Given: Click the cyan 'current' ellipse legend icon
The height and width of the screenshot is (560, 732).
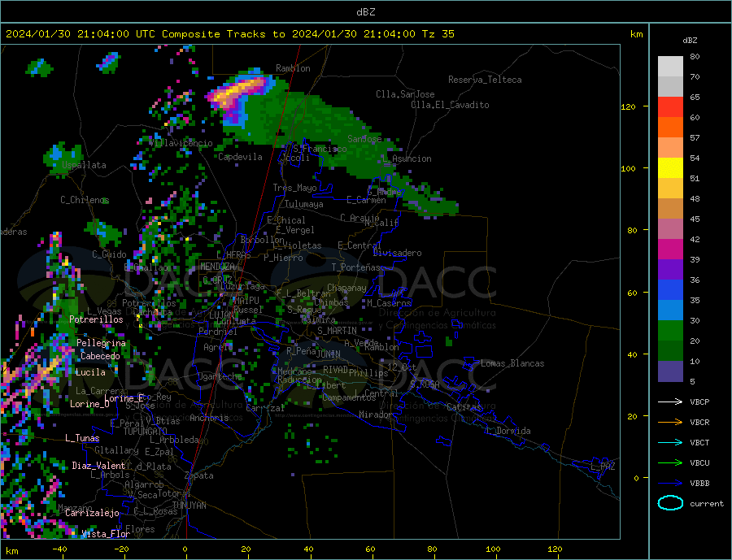Looking at the screenshot, I should 670,503.
